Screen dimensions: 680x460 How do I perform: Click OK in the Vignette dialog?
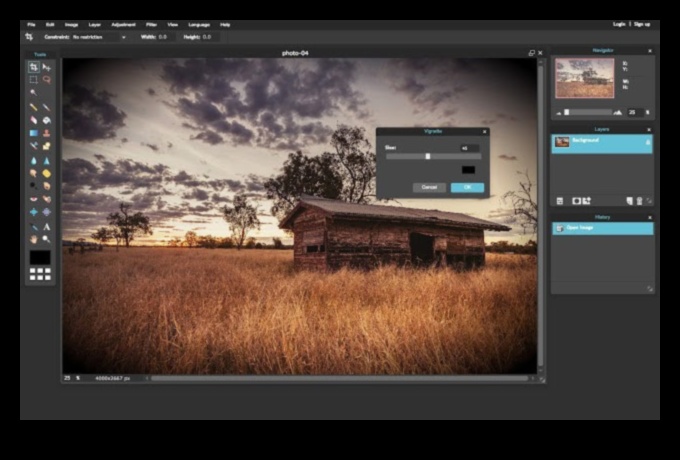[467, 187]
